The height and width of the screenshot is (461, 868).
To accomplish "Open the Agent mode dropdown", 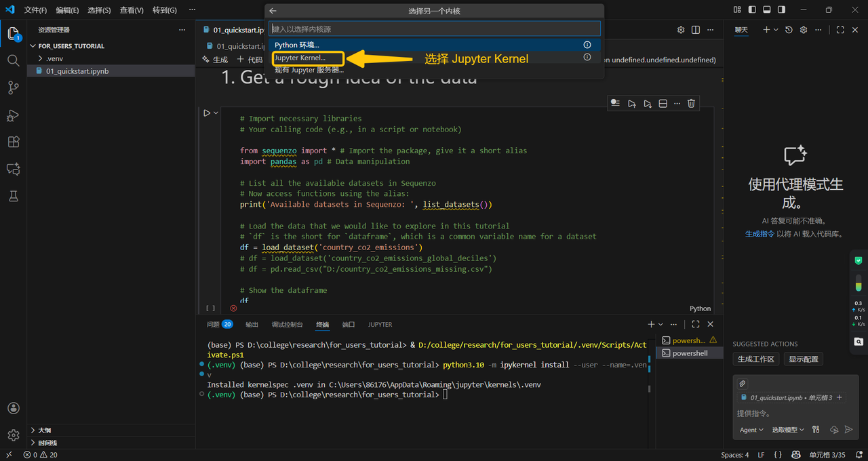I will coord(751,430).
